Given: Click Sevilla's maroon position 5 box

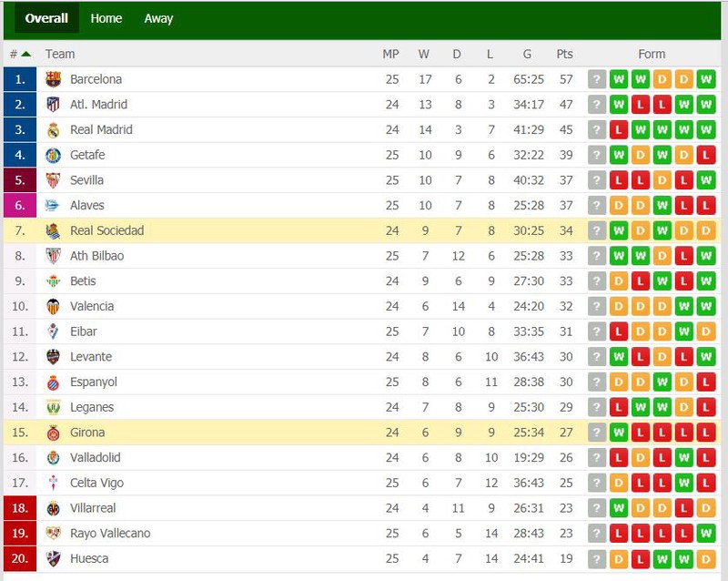Looking at the screenshot, I should [20, 180].
